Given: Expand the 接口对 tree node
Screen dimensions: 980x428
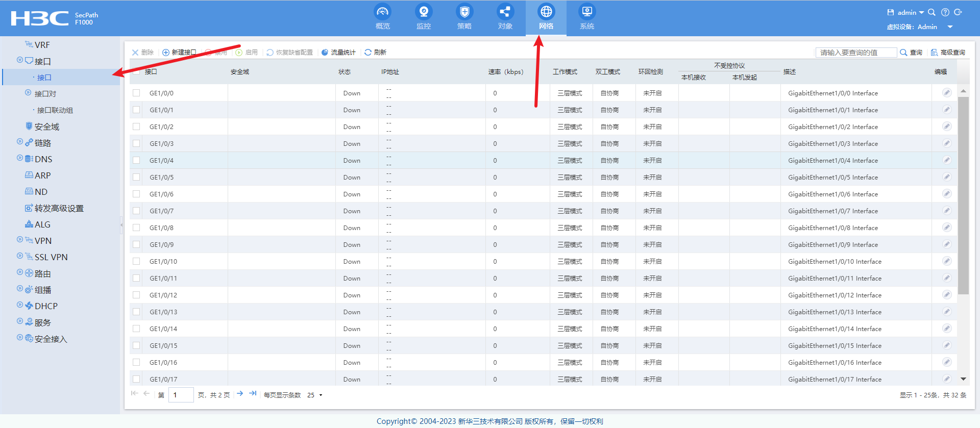Looking at the screenshot, I should 28,93.
